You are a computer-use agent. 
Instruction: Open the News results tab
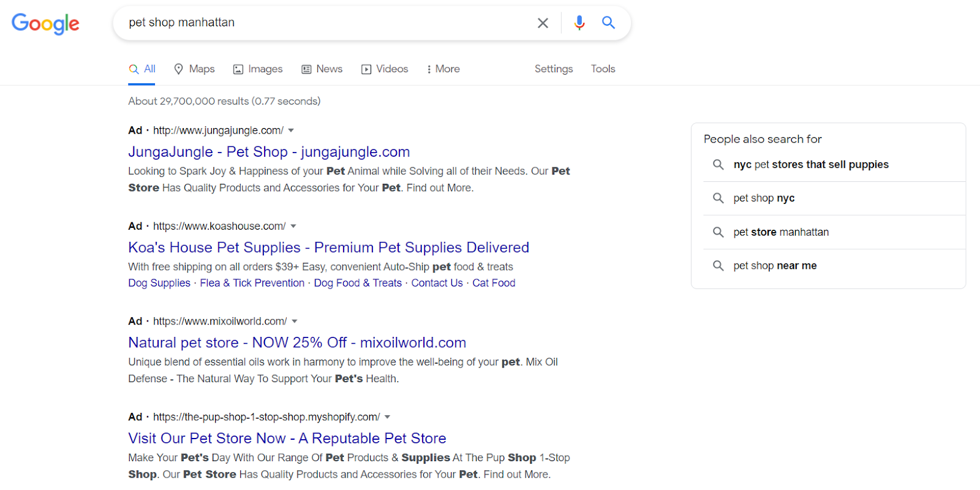tap(322, 69)
